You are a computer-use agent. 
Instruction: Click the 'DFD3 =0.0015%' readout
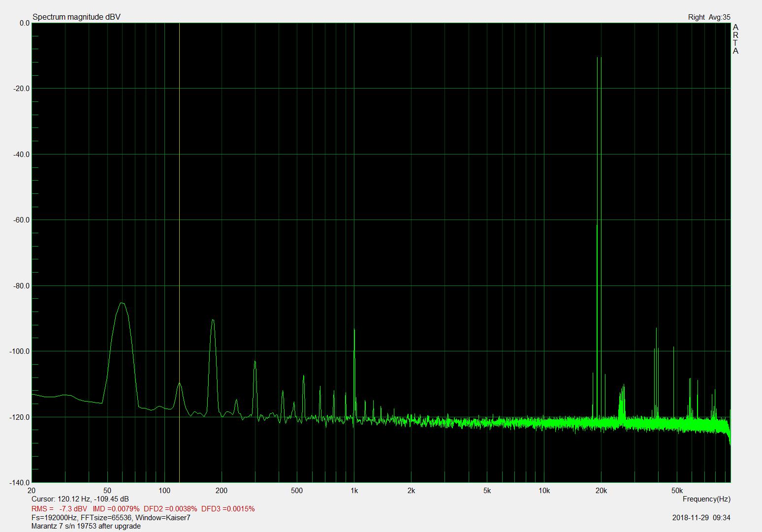click(x=228, y=508)
